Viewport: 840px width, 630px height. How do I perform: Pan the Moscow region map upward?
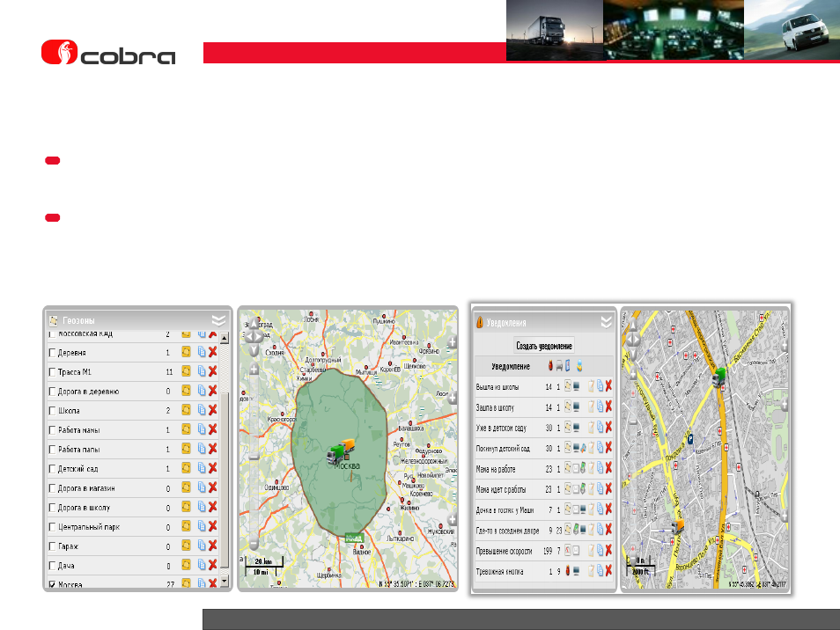254,324
